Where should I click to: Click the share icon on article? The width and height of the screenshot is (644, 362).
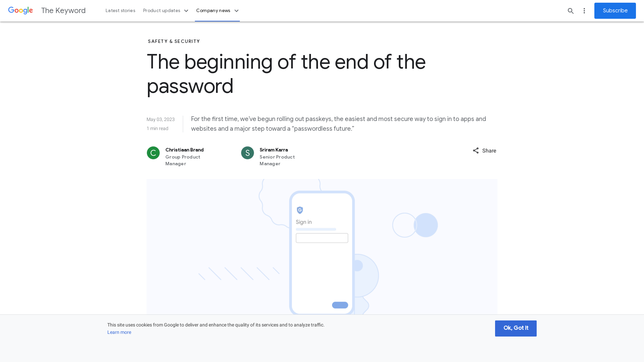476,151
